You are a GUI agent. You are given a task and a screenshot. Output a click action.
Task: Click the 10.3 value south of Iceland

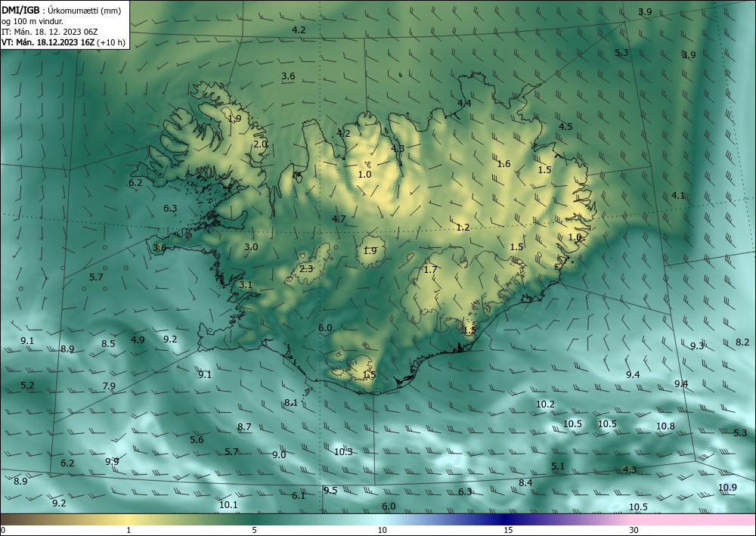(343, 452)
